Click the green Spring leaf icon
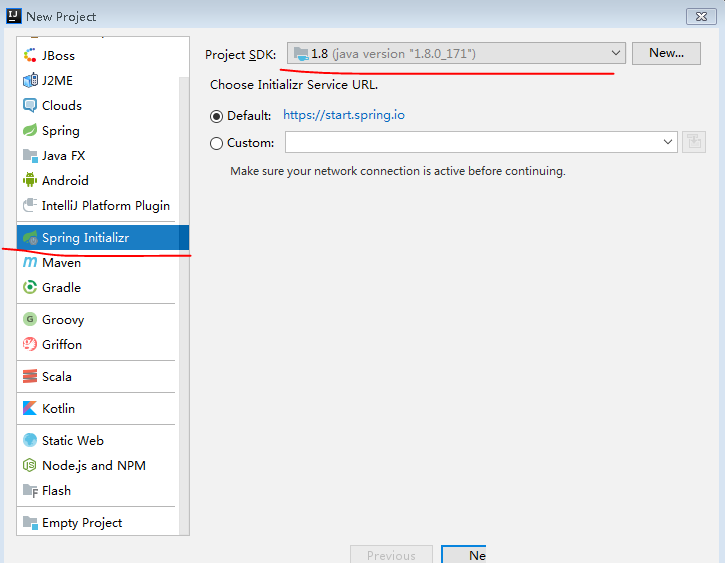 coord(30,131)
